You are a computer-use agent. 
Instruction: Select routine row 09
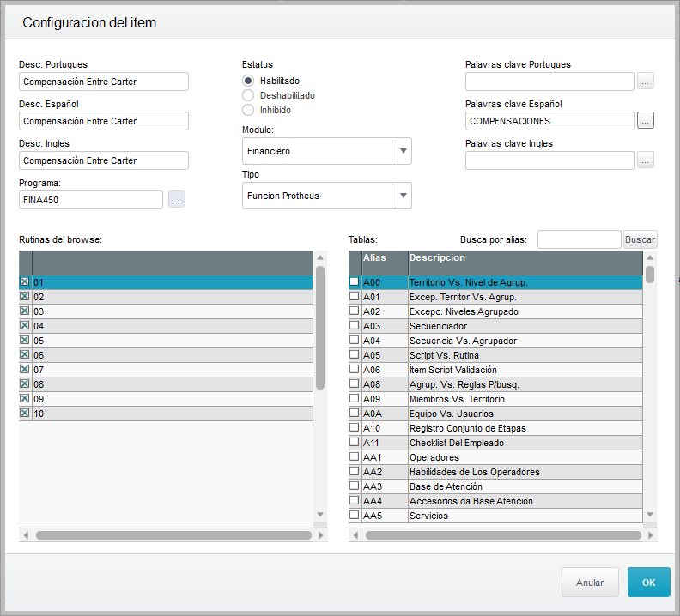coord(166,399)
